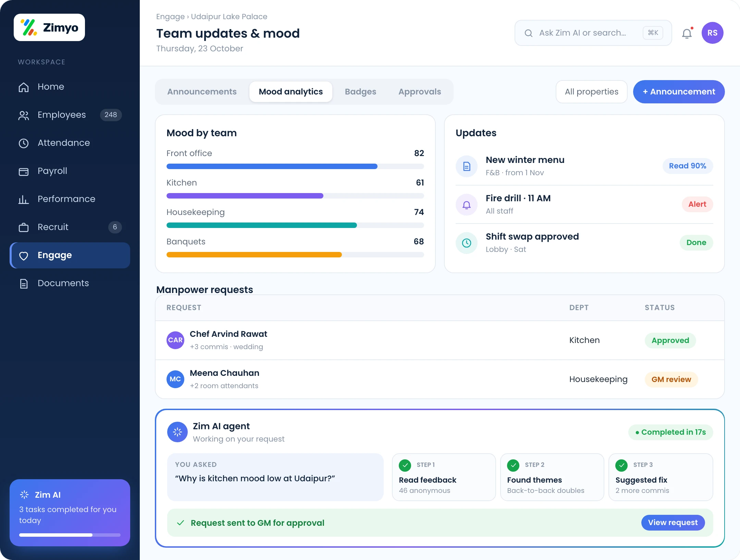Click the Step 2 green check icon
740x560 pixels.
click(x=513, y=465)
